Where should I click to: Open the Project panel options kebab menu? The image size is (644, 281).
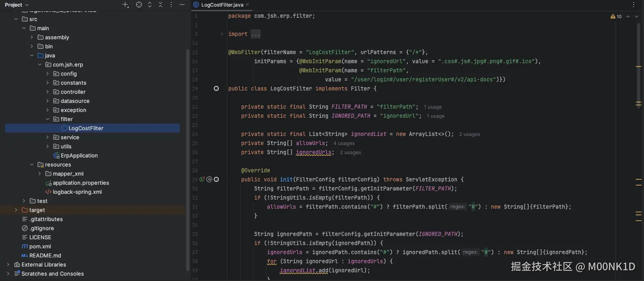171,5
